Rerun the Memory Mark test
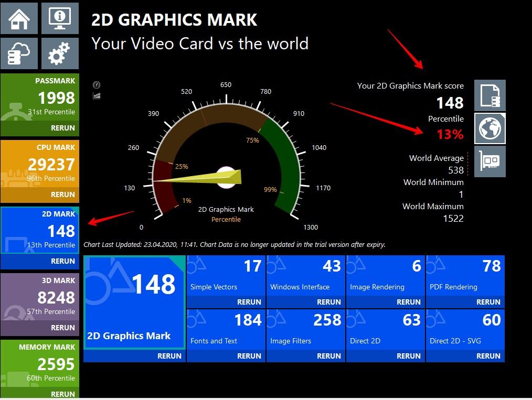 (63, 394)
